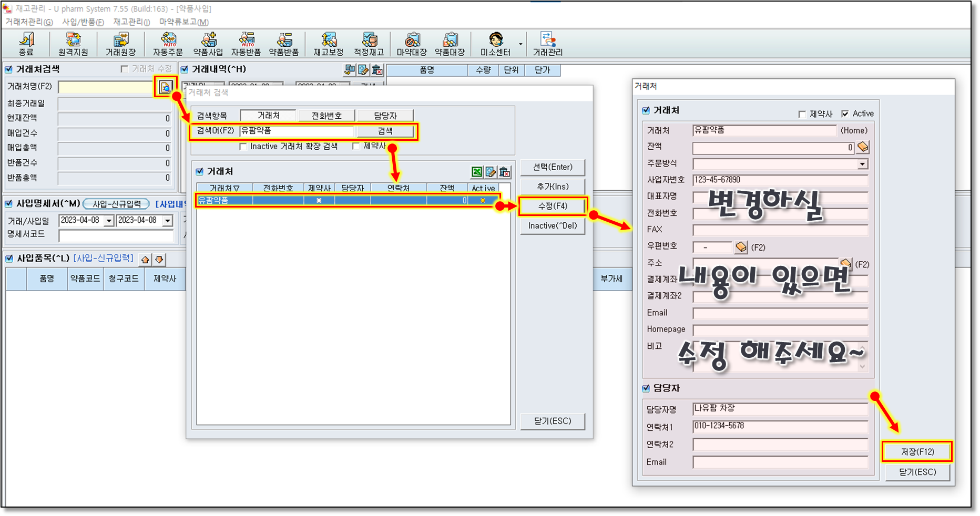Expand the 주문방식 dropdown
Viewport: 980px width, 516px height.
(862, 164)
